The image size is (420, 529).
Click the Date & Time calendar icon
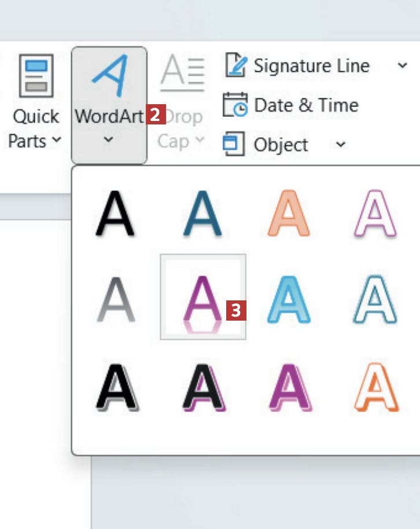click(235, 105)
